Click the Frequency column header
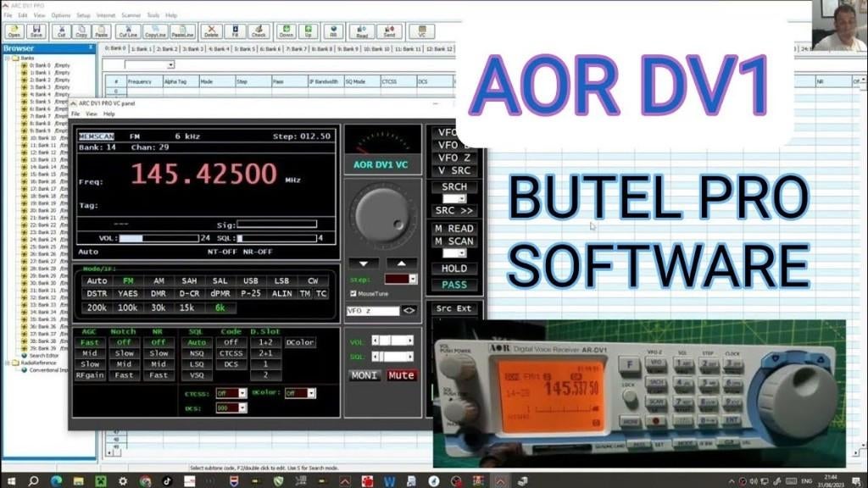The height and width of the screenshot is (488, 868). [144, 81]
